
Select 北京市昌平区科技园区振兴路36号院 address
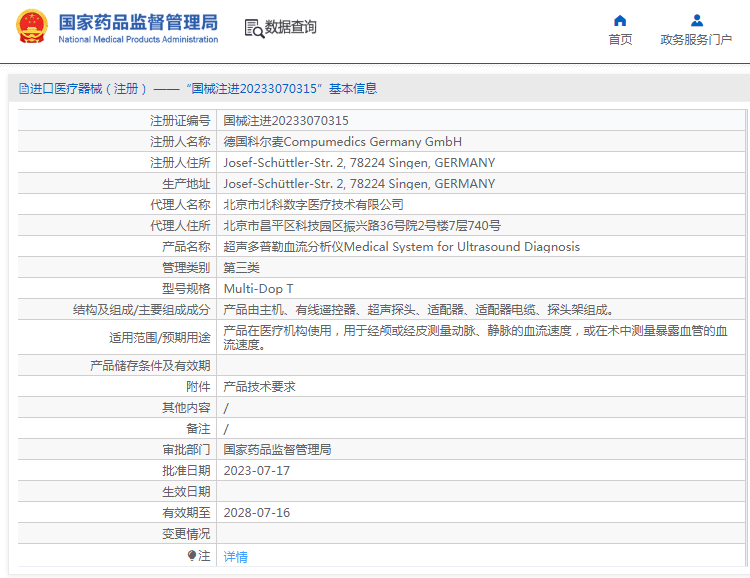(362, 225)
